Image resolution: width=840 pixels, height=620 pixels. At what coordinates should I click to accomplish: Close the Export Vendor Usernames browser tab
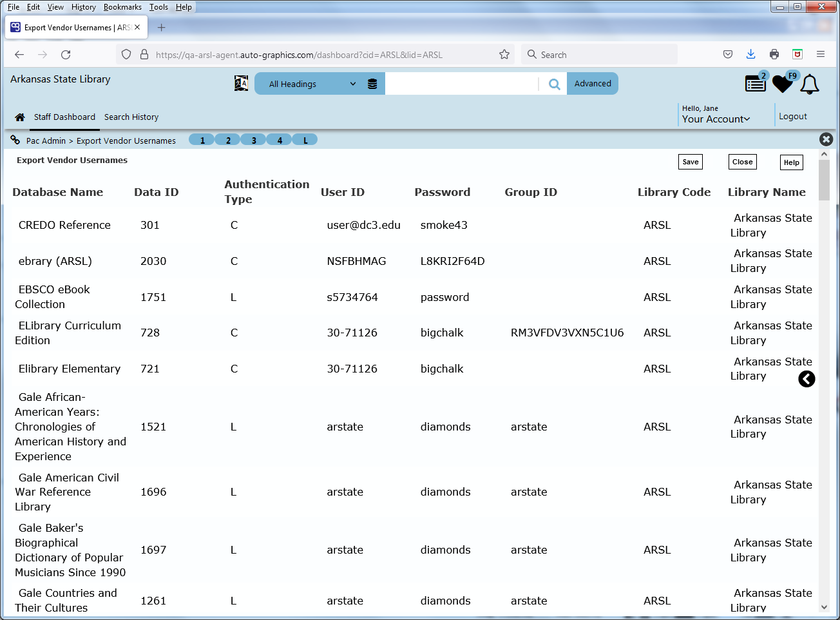click(x=137, y=27)
